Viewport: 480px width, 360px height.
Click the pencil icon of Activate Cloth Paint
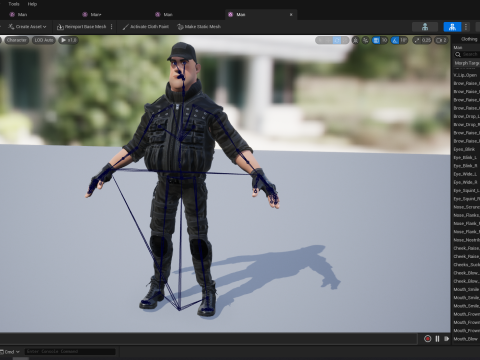(x=126, y=27)
